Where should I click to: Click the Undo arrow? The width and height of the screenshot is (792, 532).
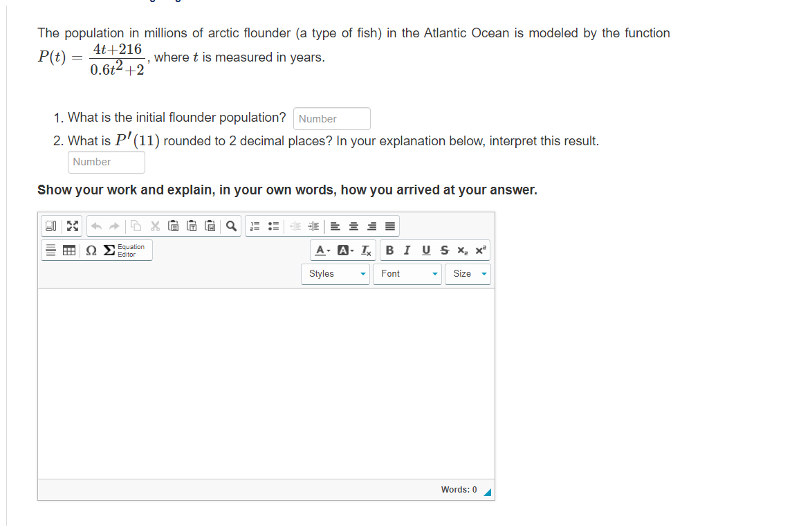click(98, 226)
